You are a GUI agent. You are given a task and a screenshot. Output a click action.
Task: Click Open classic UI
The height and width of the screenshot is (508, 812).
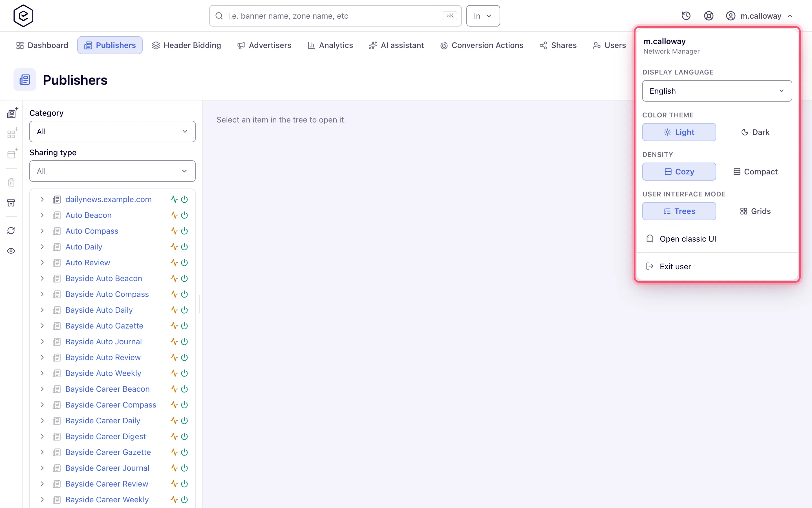(717, 239)
